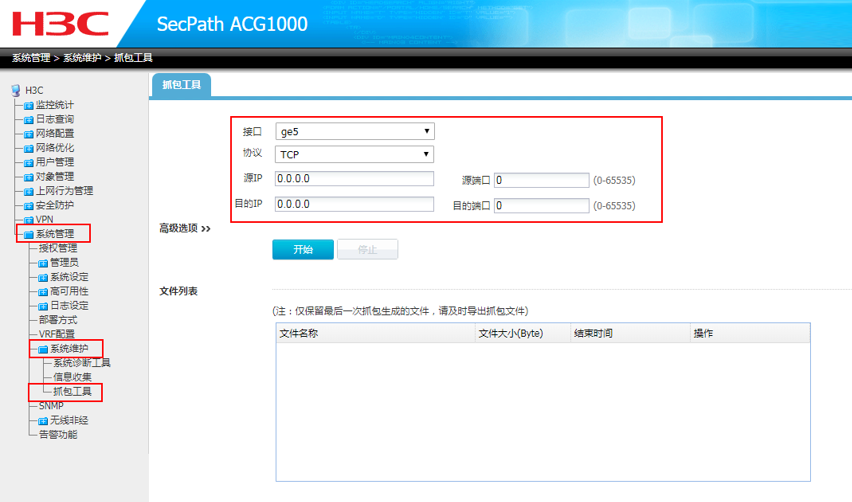Click the 无线非经 folder icon

click(x=43, y=421)
